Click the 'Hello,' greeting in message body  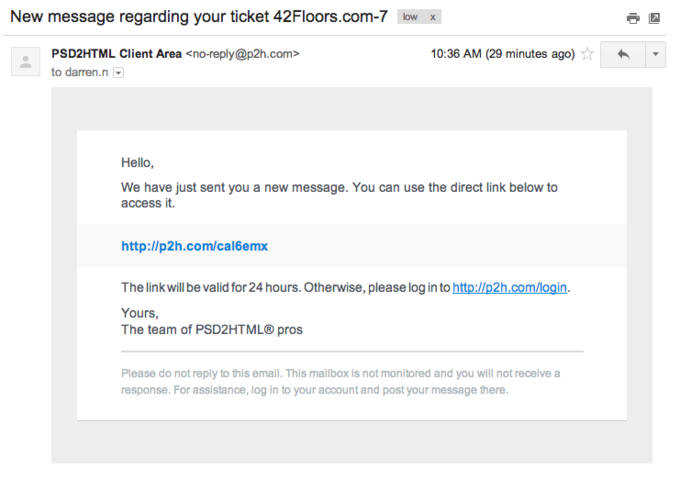(x=137, y=163)
